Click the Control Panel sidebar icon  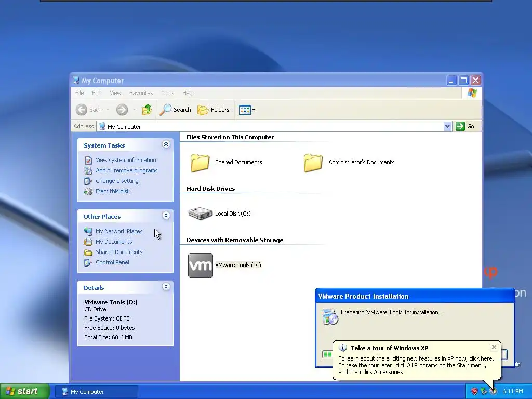tap(88, 262)
